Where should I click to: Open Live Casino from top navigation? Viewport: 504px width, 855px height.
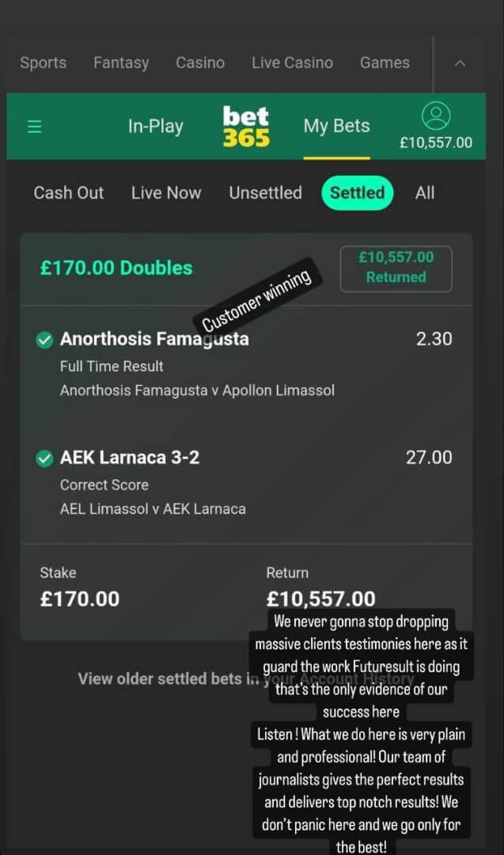point(292,63)
